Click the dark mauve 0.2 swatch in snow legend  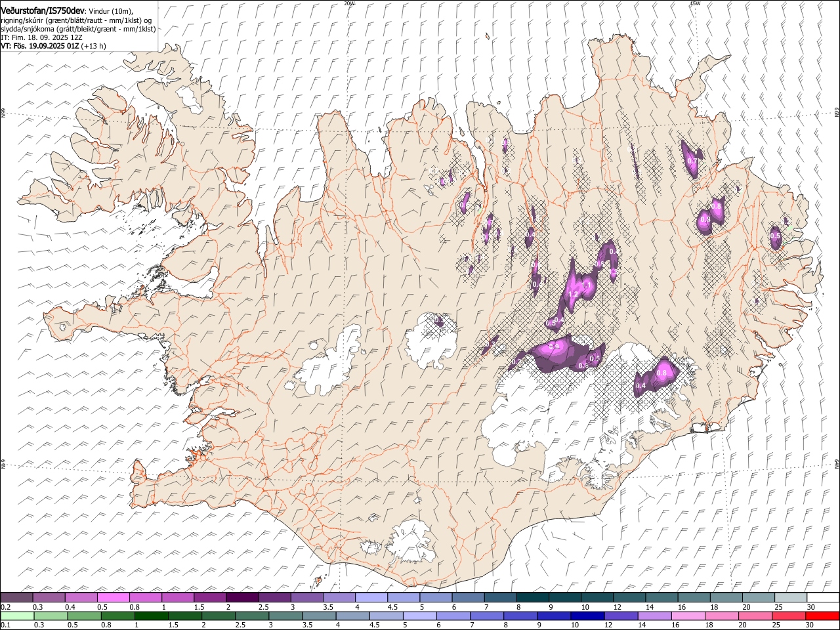point(17,597)
